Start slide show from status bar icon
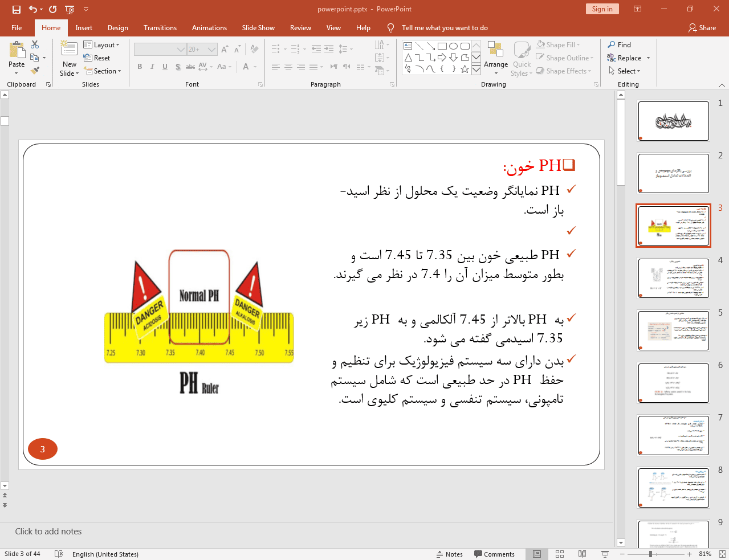 [x=605, y=554]
